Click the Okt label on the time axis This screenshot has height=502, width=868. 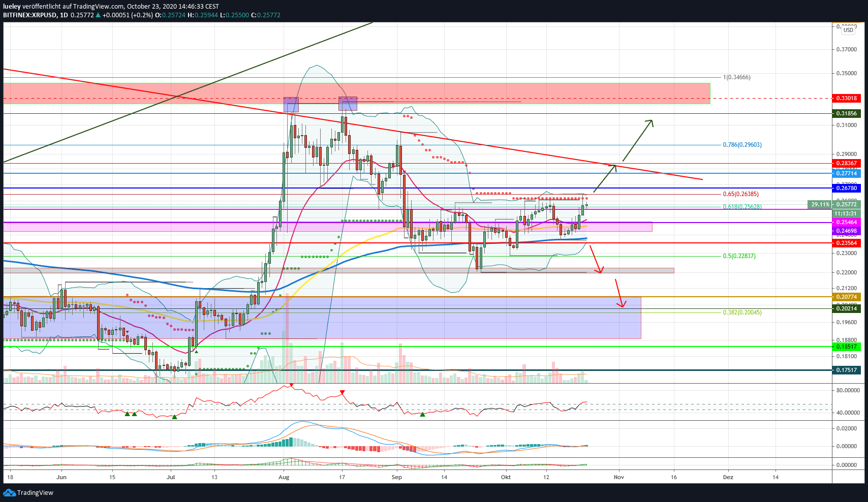506,477
